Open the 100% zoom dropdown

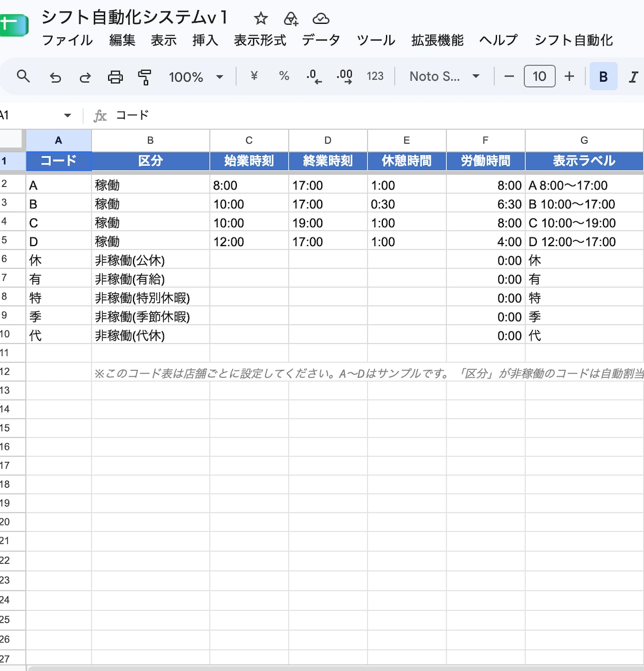coord(196,77)
